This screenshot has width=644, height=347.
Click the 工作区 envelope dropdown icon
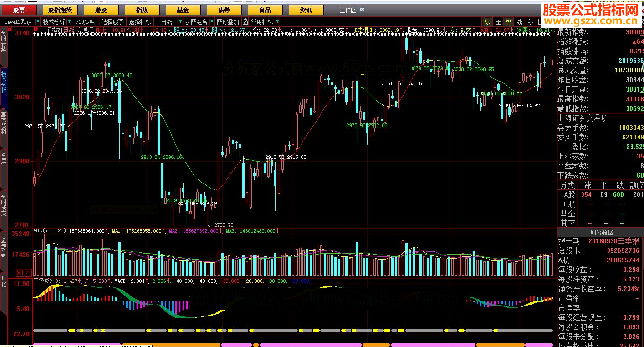pyautogui.click(x=362, y=10)
